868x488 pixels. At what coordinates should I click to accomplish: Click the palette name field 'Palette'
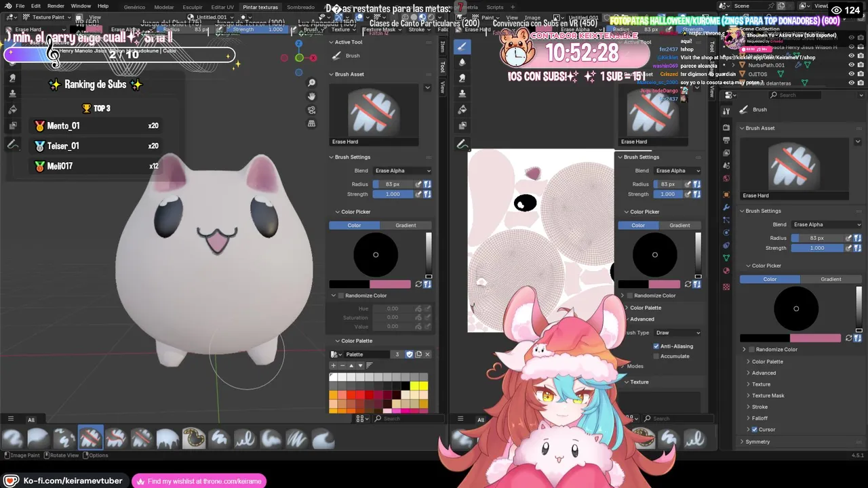tap(368, 354)
